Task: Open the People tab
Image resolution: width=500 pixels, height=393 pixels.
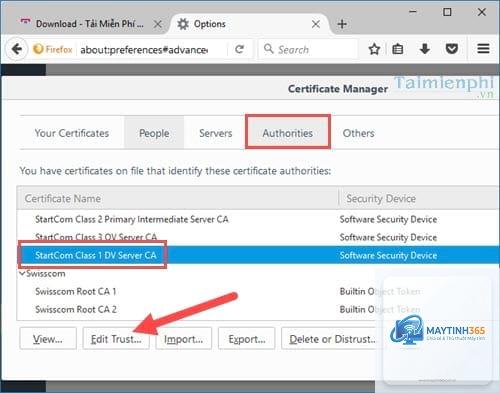Action: point(154,133)
